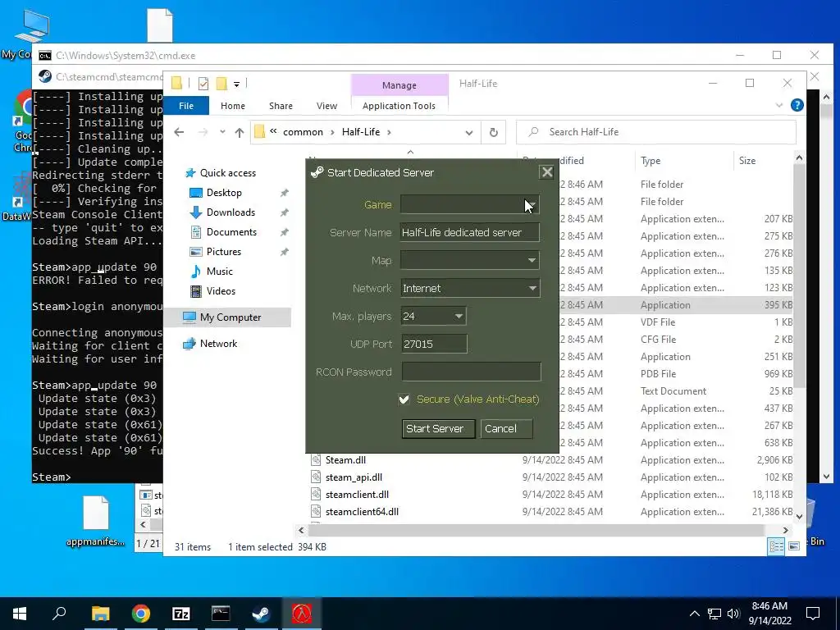The image size is (840, 630).
Task: Open Explorer help icon
Action: tap(797, 105)
